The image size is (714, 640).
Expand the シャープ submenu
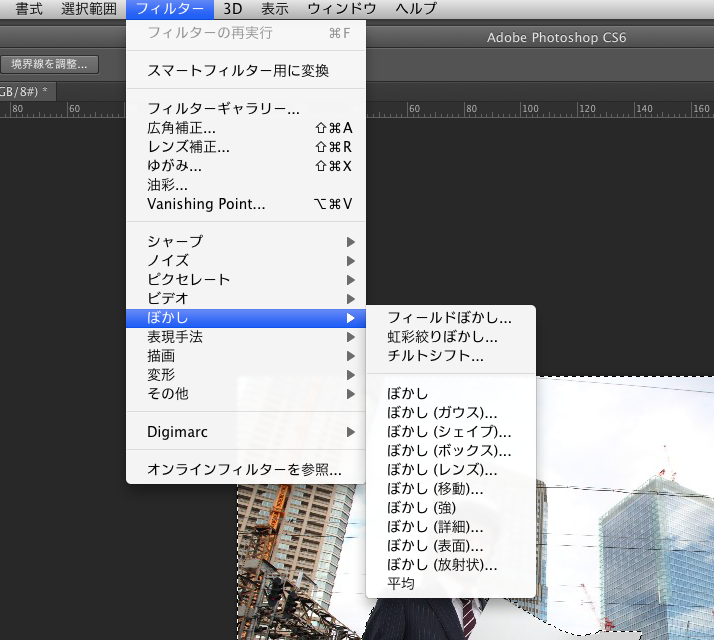[175, 242]
